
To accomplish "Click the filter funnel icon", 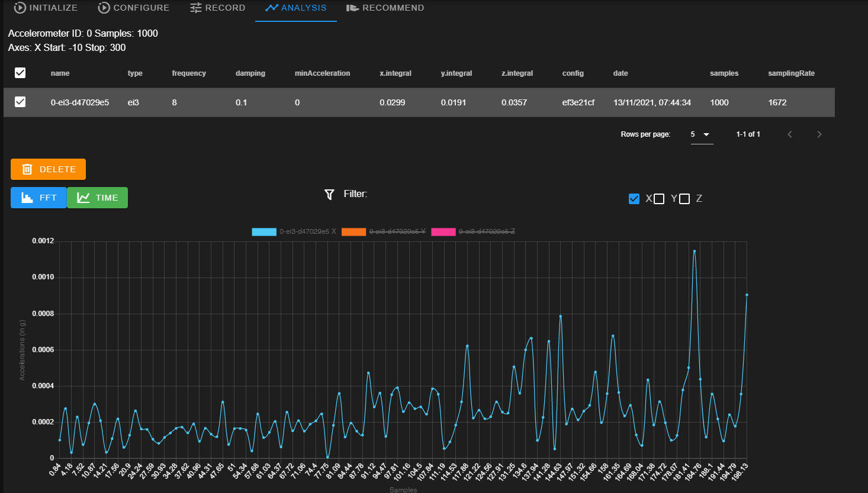I will click(x=330, y=194).
